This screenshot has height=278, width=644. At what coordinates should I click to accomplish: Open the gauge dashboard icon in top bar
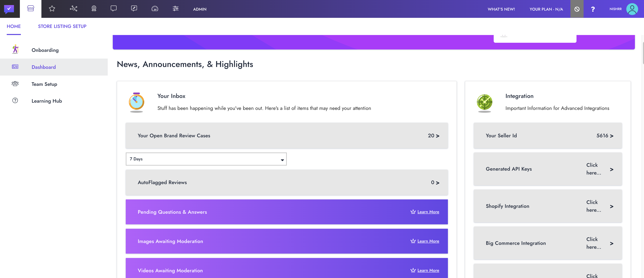click(x=155, y=9)
